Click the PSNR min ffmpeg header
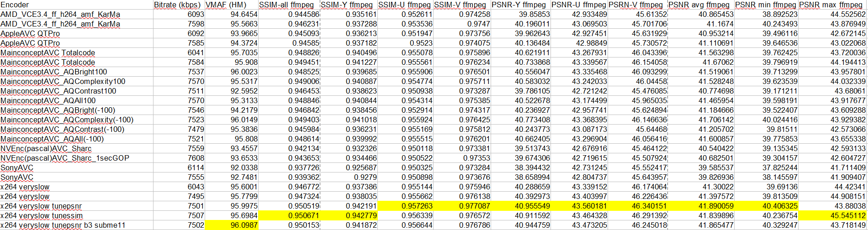The image size is (868, 230). click(766, 5)
